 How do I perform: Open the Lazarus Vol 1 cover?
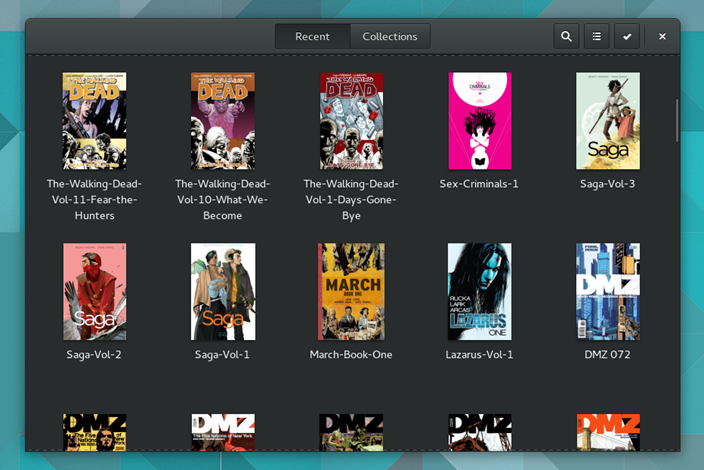pyautogui.click(x=480, y=292)
